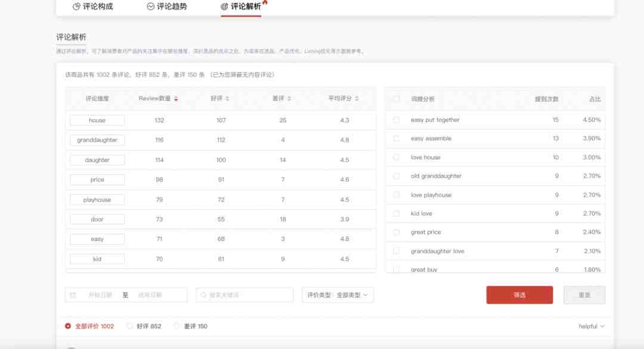Check the love house phrase
The height and width of the screenshot is (349, 644).
coord(397,157)
